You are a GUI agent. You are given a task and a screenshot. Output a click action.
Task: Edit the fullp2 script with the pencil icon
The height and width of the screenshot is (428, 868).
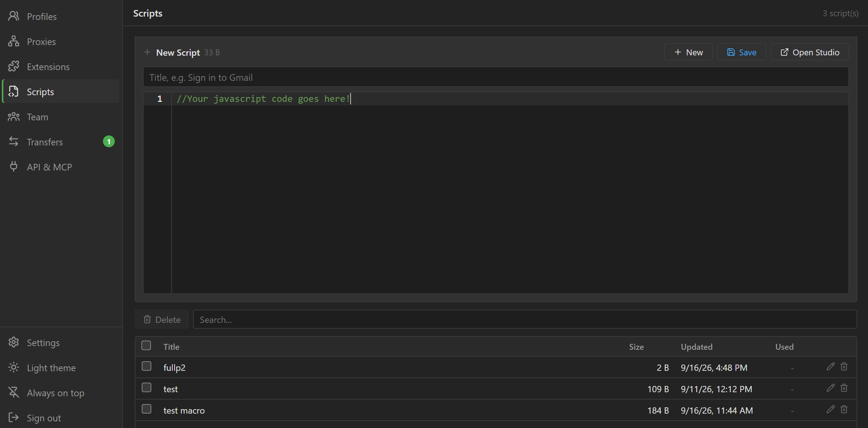click(x=830, y=367)
